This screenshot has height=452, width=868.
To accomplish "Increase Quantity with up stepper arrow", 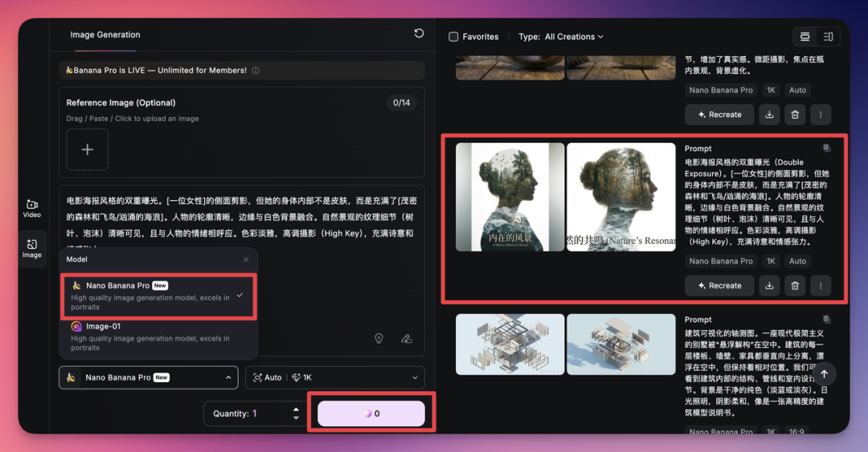I will [x=296, y=409].
